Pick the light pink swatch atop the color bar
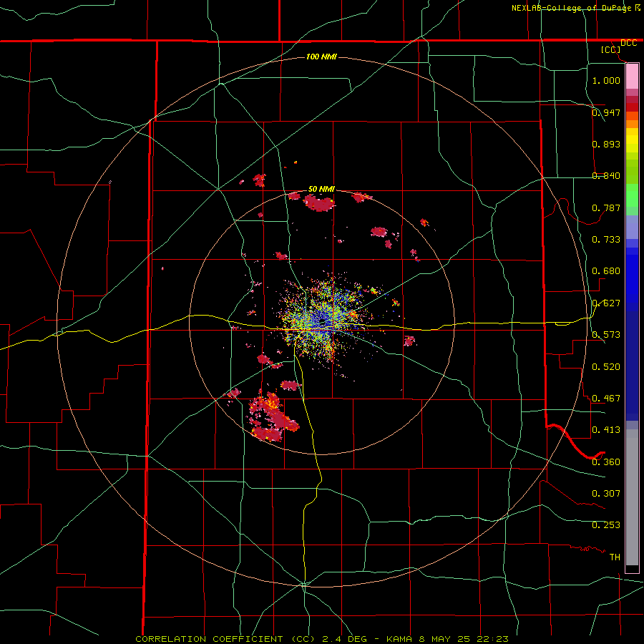This screenshot has height=644, width=644. point(632,77)
